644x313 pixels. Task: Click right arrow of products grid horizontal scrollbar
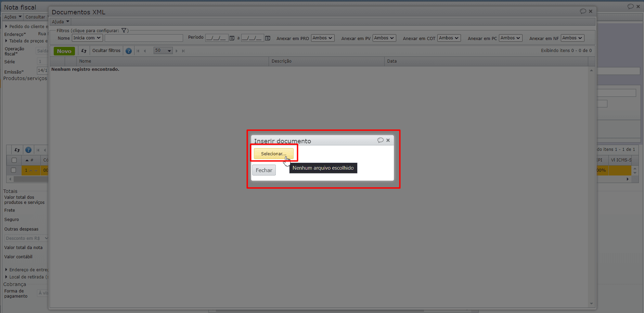(x=628, y=179)
